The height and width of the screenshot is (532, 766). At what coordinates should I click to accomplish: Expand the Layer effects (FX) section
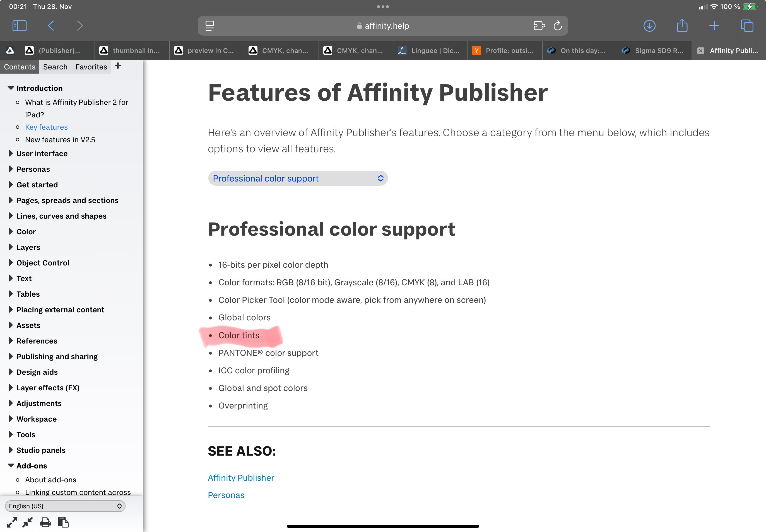11,388
